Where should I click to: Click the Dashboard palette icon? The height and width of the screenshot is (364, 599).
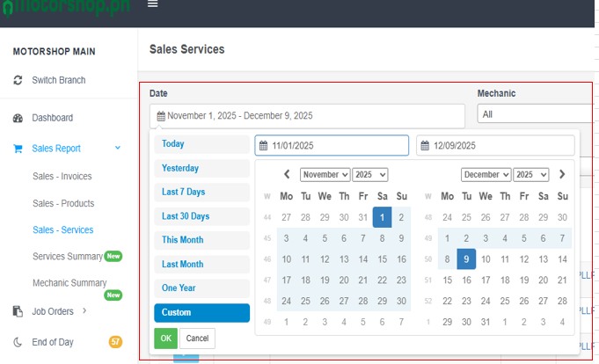(x=18, y=118)
